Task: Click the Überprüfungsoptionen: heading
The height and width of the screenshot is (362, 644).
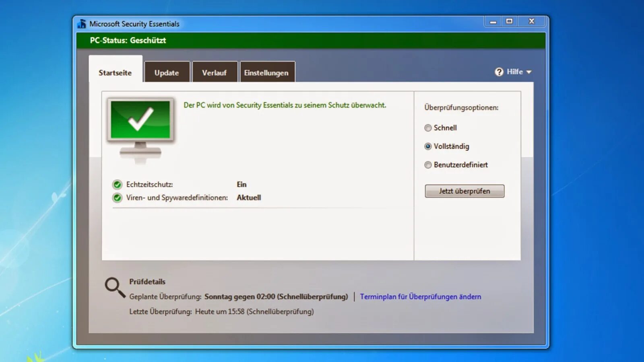Action: [x=461, y=108]
